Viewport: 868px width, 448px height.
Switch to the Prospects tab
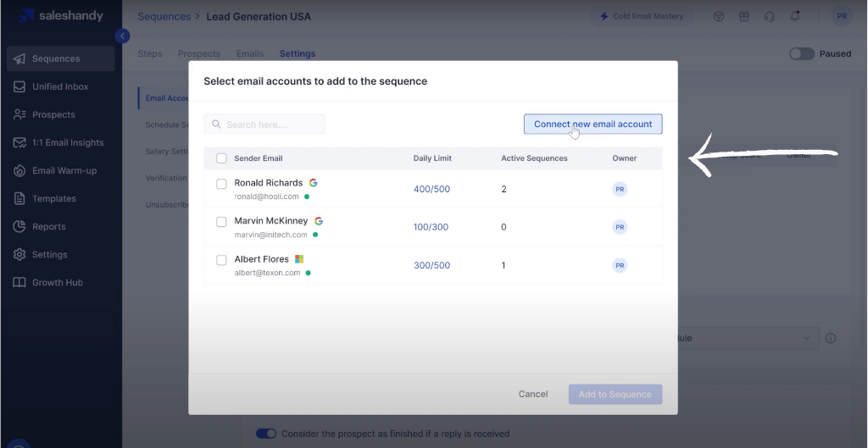tap(199, 53)
